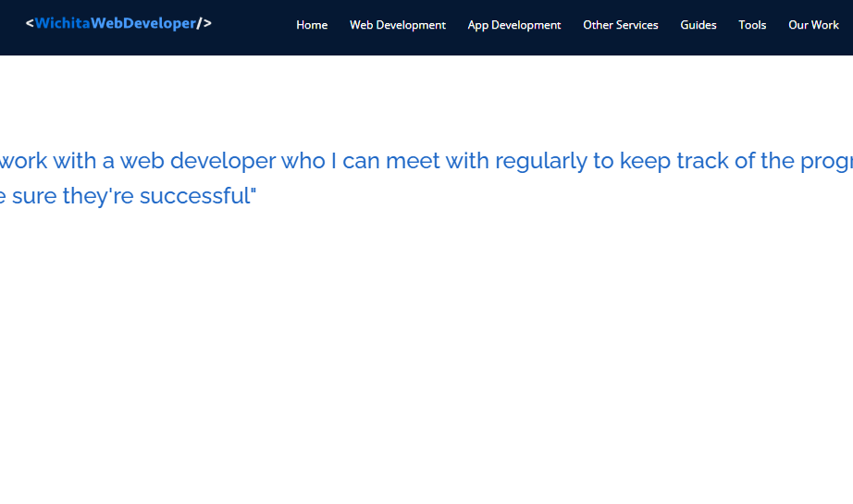Screen dimensions: 853x504
Task: Click the closing slash-bracket in logo
Action: tap(204, 23)
